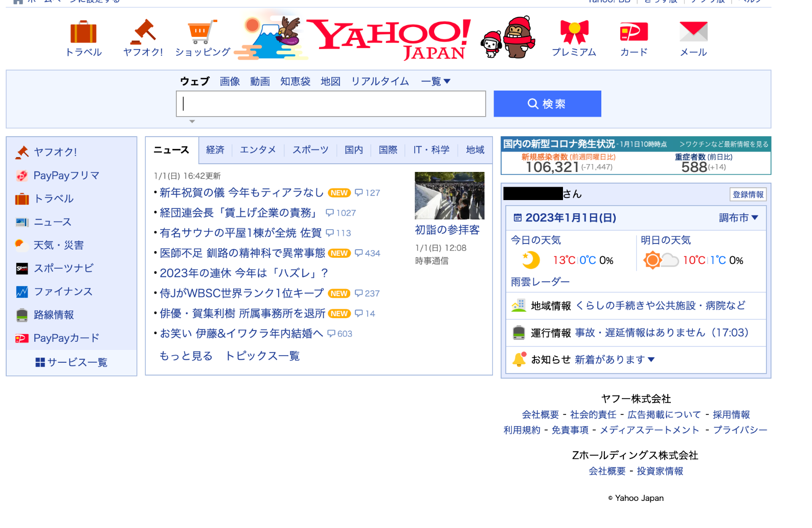Switch to the 経済 news tab
This screenshot has height=528, width=812.
(215, 150)
